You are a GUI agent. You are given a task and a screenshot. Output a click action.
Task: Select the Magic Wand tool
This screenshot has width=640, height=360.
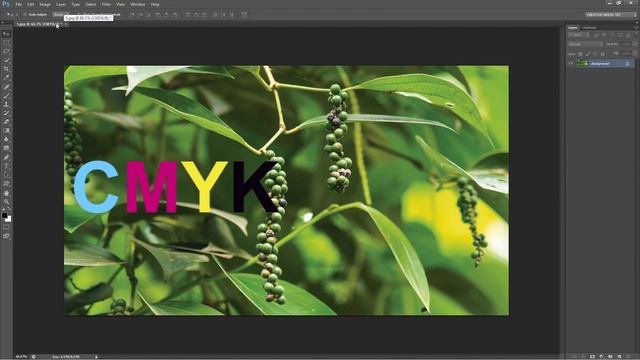click(x=6, y=60)
